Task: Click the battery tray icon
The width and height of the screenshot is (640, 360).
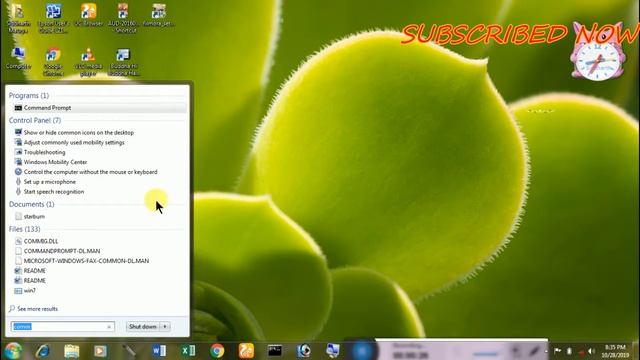Action: pyautogui.click(x=569, y=351)
